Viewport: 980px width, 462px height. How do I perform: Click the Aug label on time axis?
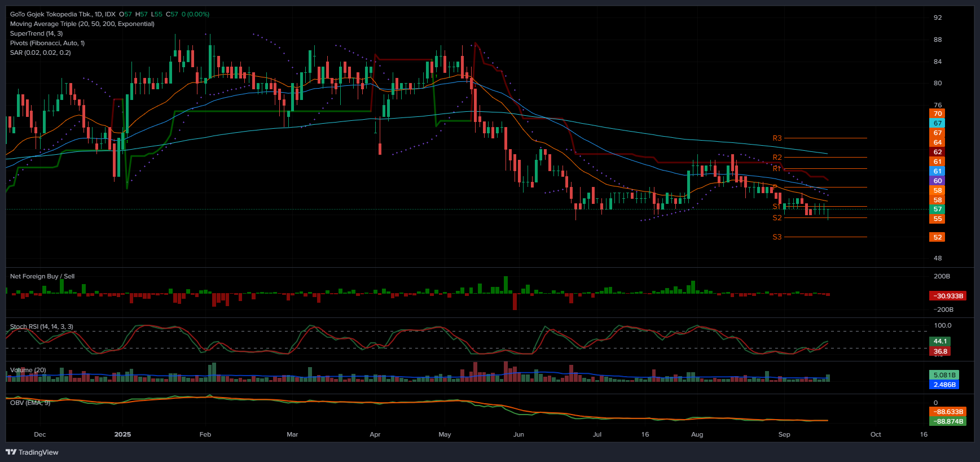point(697,434)
